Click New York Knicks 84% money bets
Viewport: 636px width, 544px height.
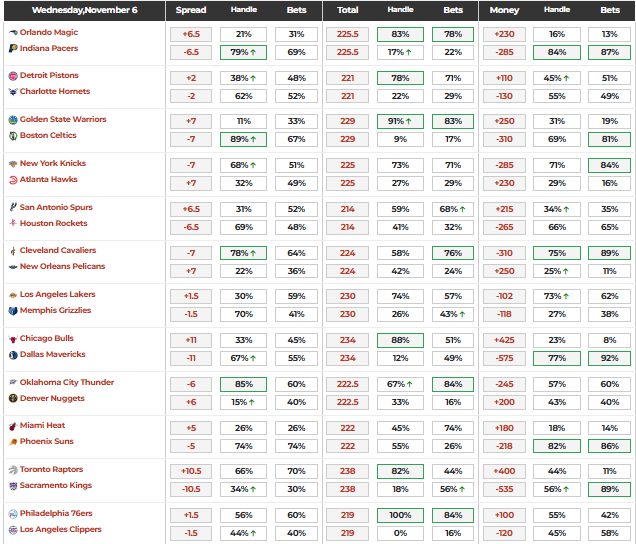(x=609, y=165)
